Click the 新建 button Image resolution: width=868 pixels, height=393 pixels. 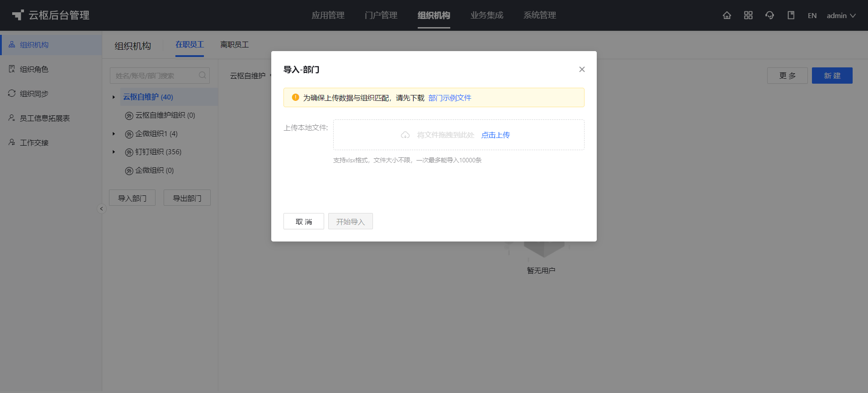[832, 76]
